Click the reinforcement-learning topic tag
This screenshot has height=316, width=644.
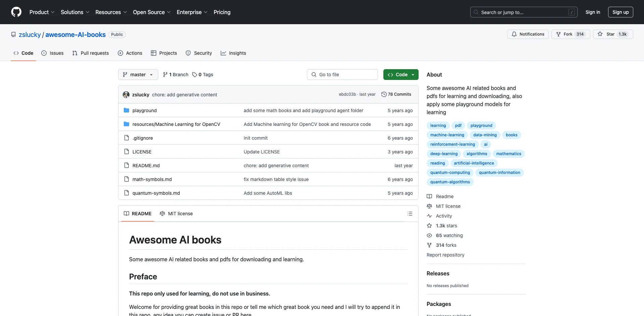pyautogui.click(x=452, y=144)
